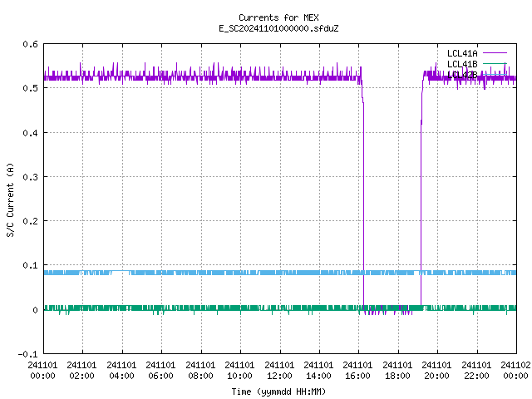Click the y-axis label 'S/C Current (A)'
The width and height of the screenshot is (532, 399).
tap(11, 199)
